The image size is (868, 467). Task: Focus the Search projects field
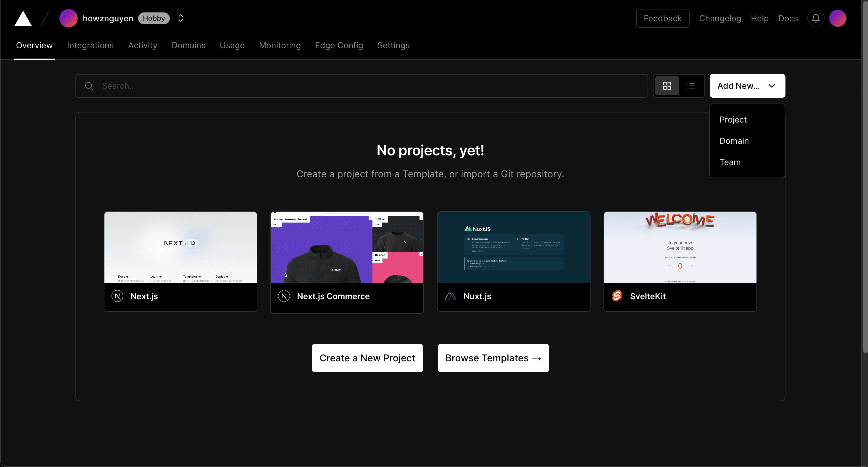coord(362,86)
